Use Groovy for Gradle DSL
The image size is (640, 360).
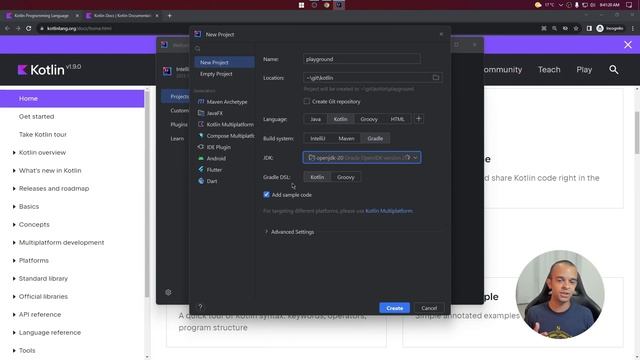(346, 177)
